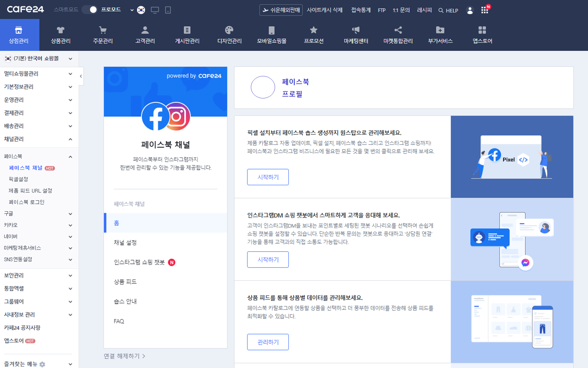
Task: Click the Korean flag language icon in header
Action: 141,10
